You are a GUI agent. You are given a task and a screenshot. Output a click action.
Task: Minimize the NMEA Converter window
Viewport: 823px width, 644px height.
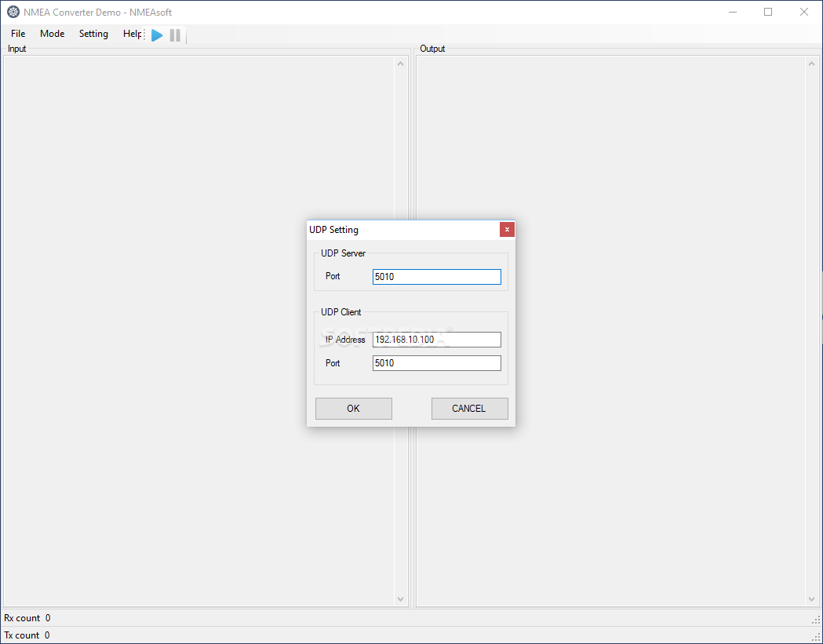coord(733,12)
